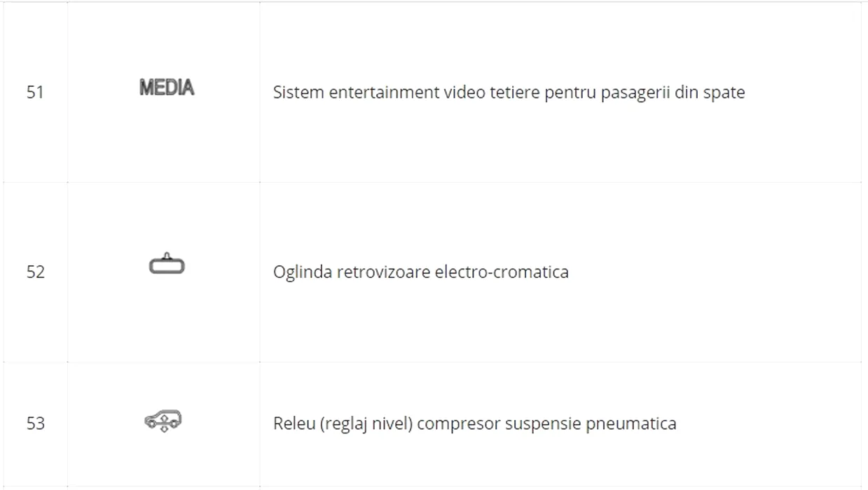The image size is (868, 490).
Task: Click the word 'spate' ending row 51
Action: (724, 93)
